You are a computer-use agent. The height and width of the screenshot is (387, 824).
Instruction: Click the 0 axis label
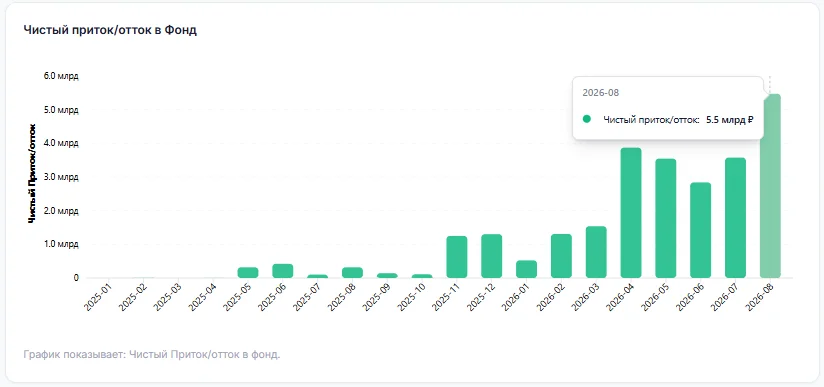[76, 278]
